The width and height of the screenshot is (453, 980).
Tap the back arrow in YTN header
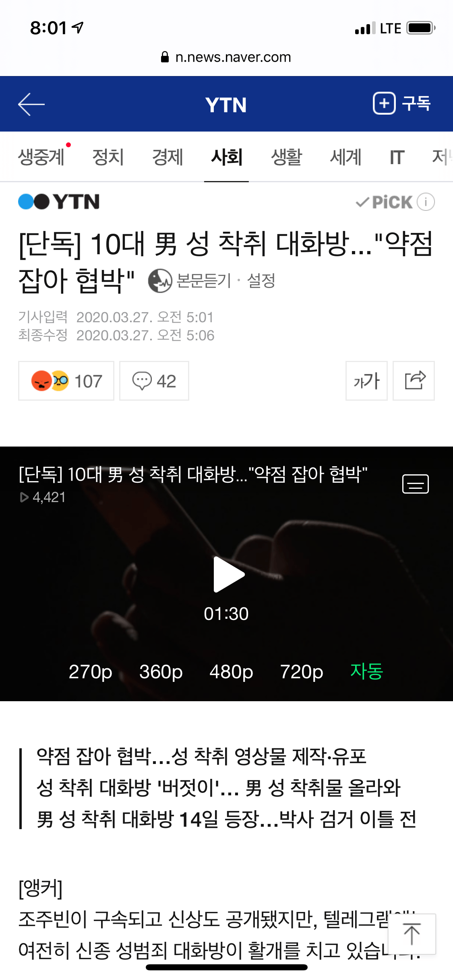pos(31,104)
